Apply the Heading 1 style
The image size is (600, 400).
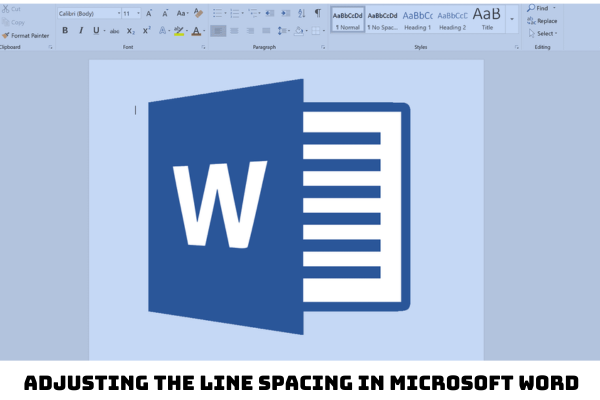coord(417,20)
